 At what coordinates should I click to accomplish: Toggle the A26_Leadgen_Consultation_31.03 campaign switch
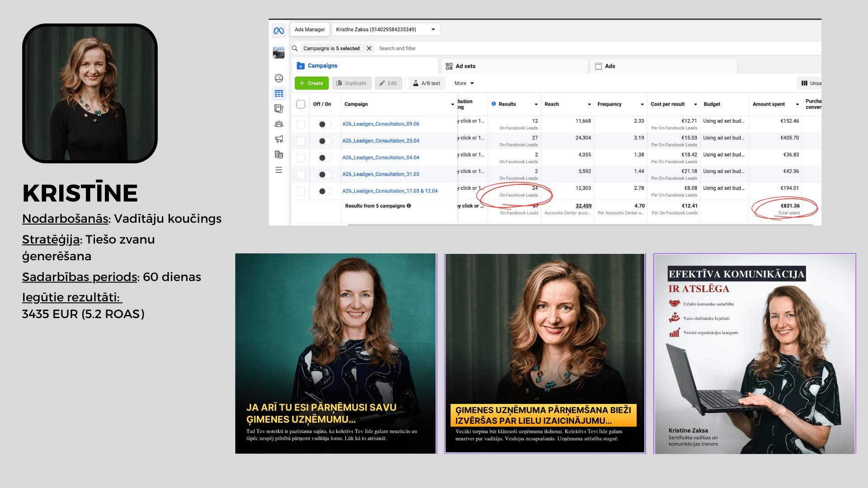[x=324, y=174]
